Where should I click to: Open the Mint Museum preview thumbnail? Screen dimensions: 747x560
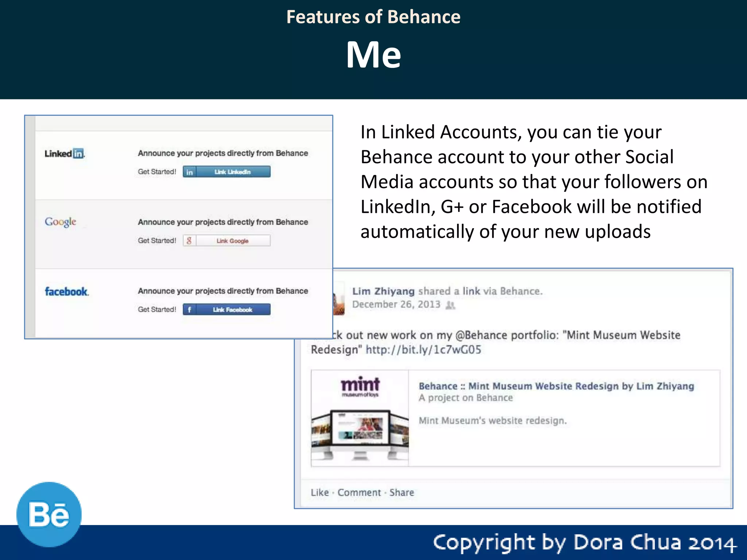click(360, 418)
